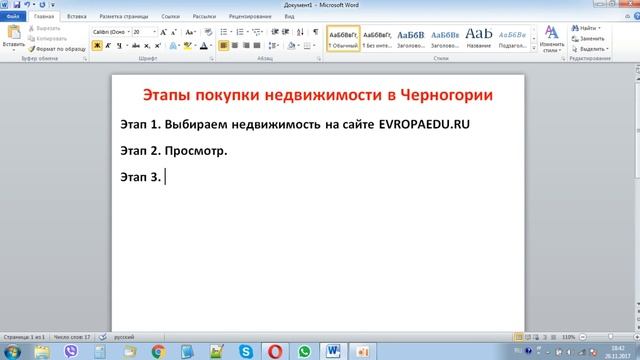640x360 pixels.
Task: Open the Рецензирование ribbon tab
Action: (250, 16)
